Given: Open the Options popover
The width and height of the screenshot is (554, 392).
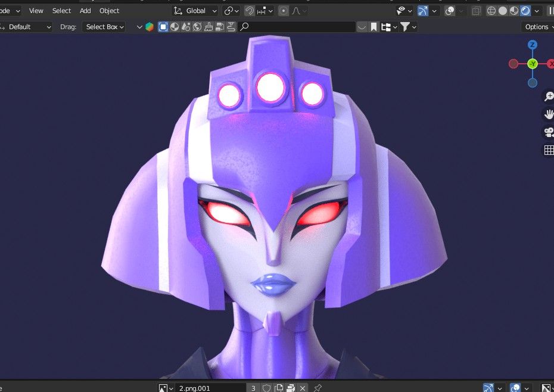Looking at the screenshot, I should [537, 27].
